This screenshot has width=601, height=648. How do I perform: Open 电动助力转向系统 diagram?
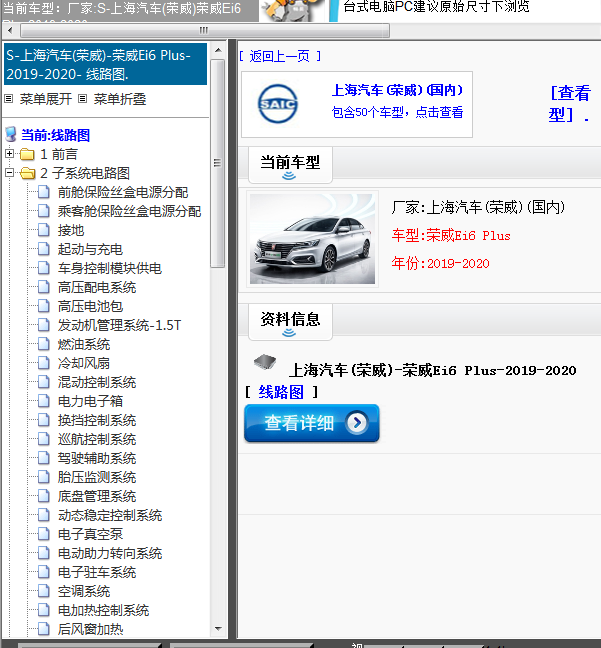pos(110,553)
